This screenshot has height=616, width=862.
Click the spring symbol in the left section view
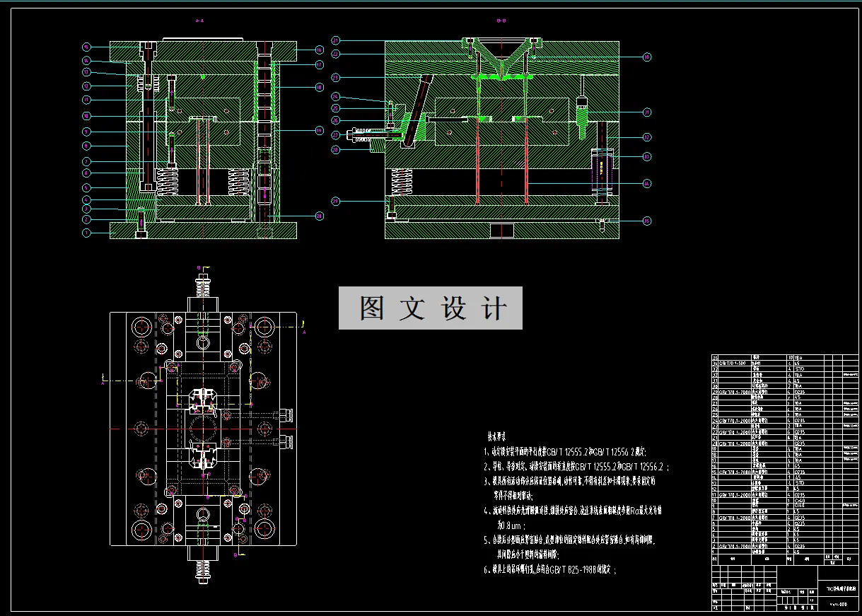pos(168,182)
